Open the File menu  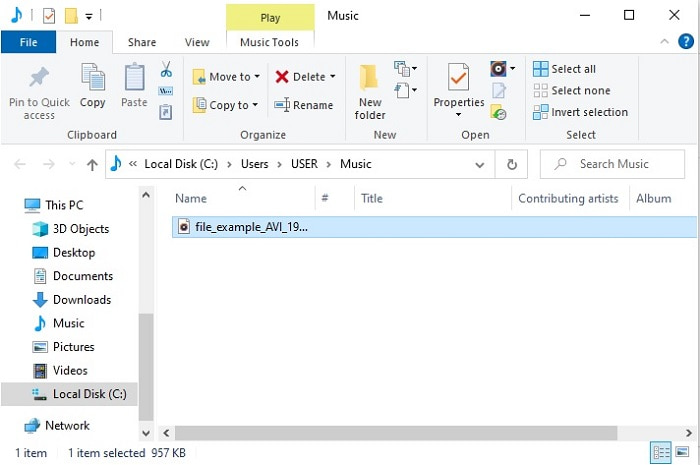tap(29, 42)
